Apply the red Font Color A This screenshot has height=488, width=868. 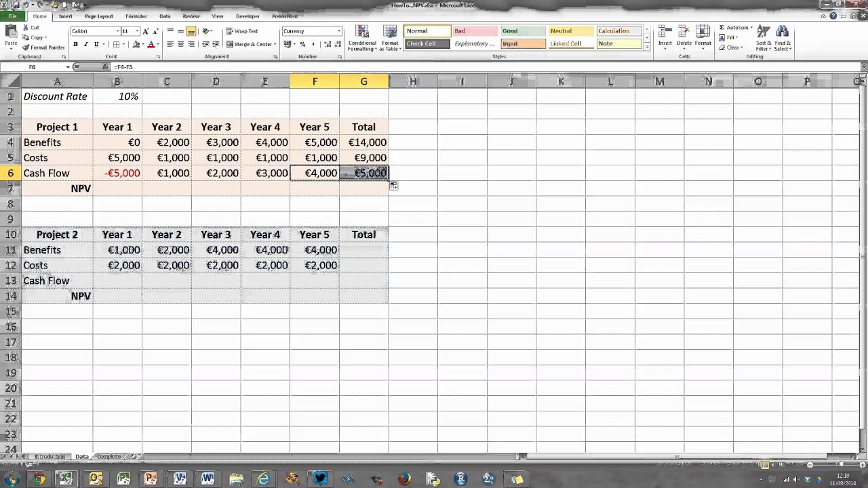click(x=151, y=44)
